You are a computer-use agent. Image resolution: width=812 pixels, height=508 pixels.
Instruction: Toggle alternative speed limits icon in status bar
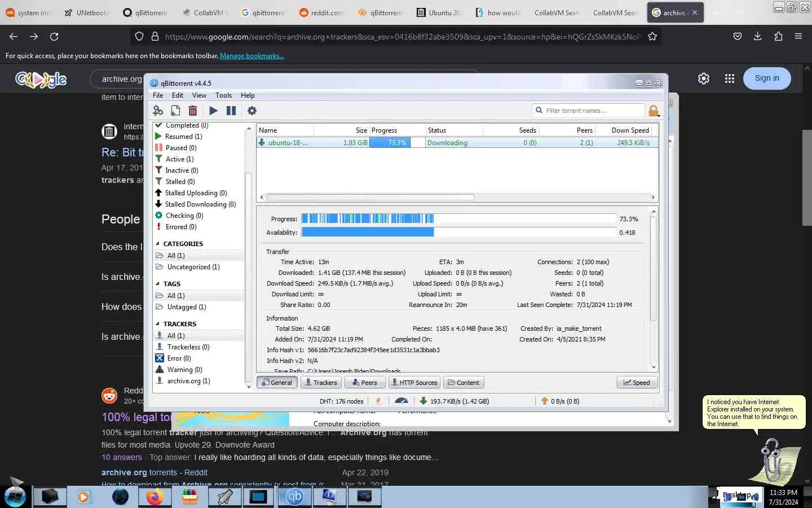(401, 401)
